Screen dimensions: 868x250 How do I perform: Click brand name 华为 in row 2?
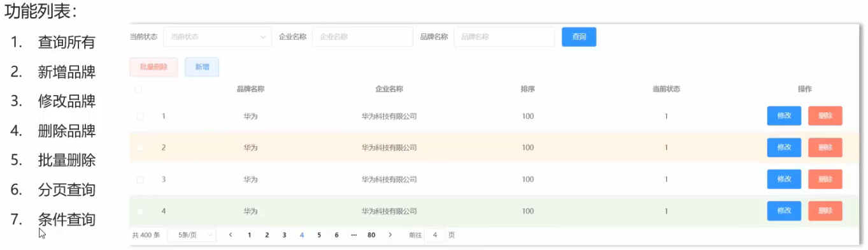click(x=250, y=148)
